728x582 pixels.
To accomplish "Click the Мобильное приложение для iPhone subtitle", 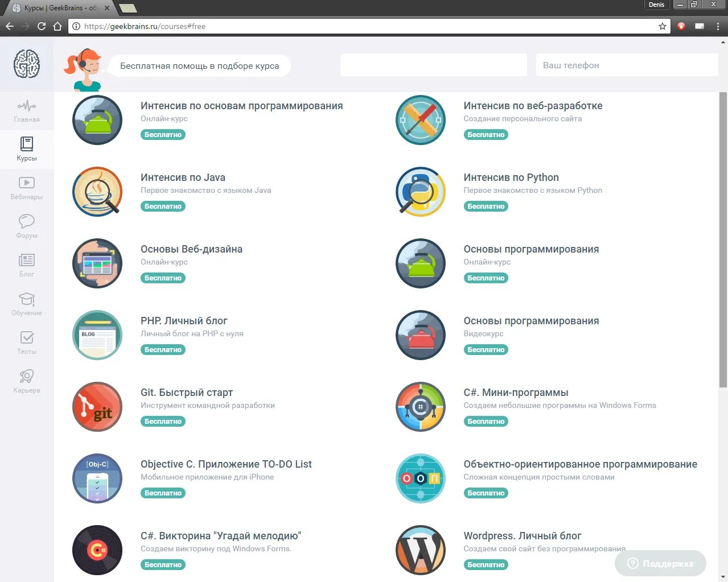I will (207, 477).
